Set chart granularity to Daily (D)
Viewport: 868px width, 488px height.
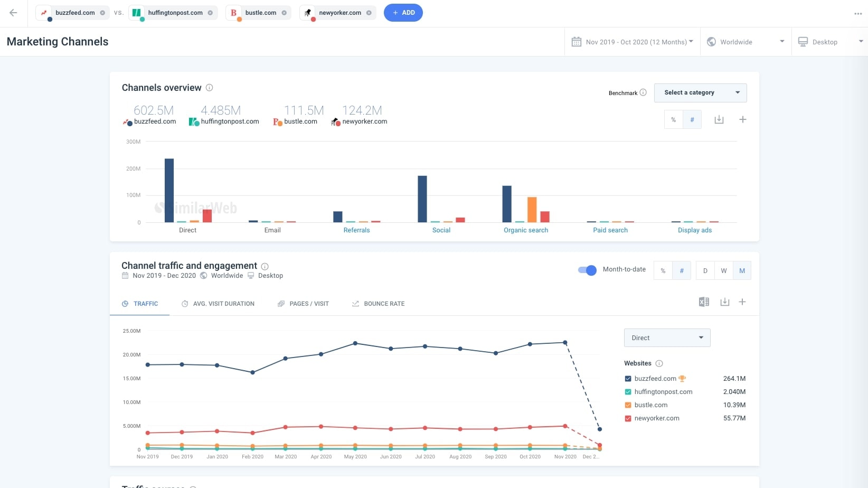[x=705, y=270]
